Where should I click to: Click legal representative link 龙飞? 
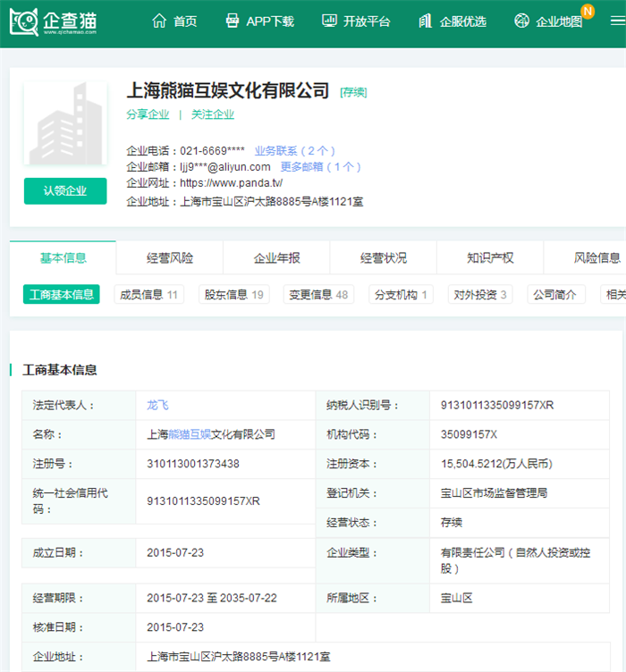point(157,405)
